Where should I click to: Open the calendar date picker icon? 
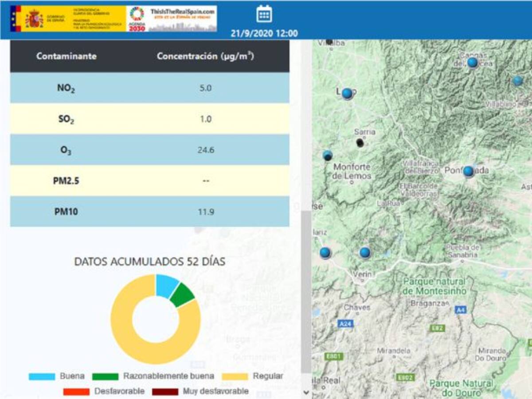[264, 14]
